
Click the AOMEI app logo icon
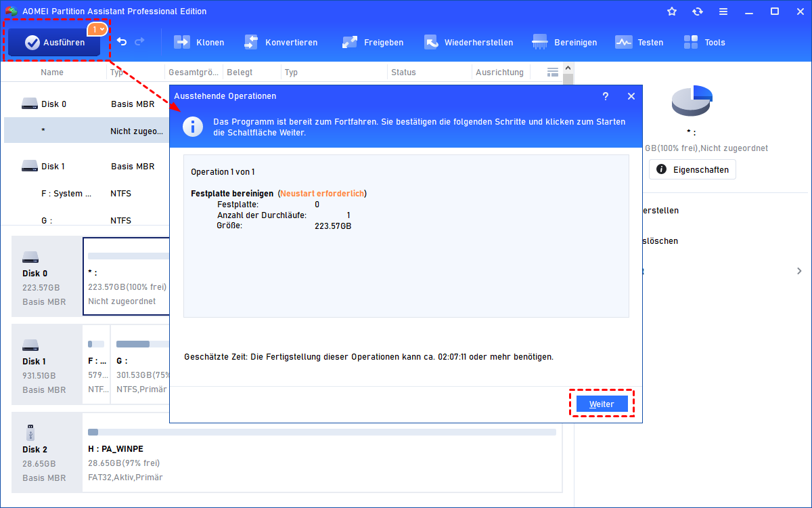(x=10, y=11)
